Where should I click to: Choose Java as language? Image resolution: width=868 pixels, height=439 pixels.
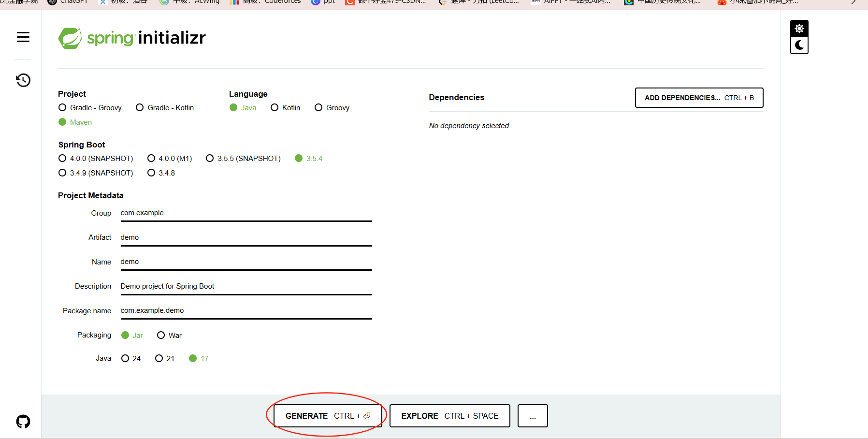[243, 108]
